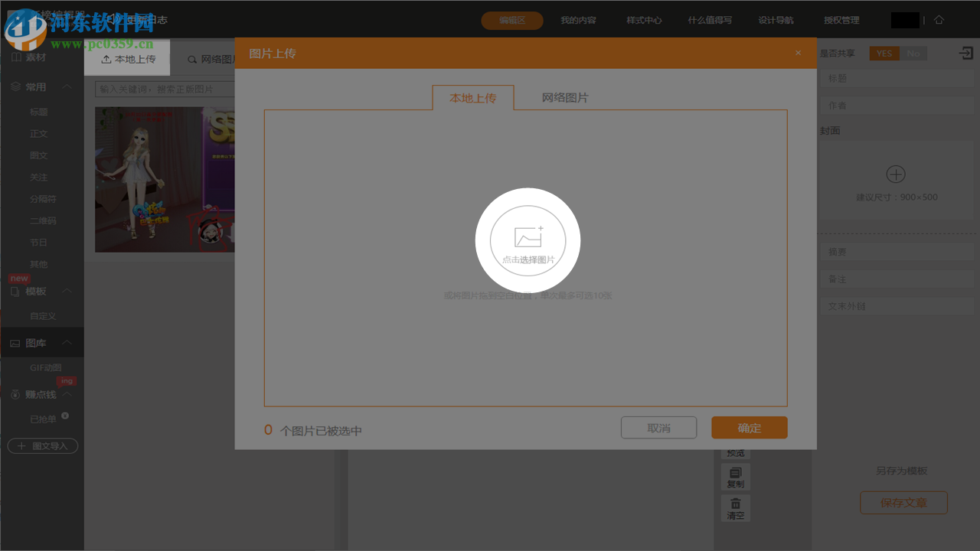The width and height of the screenshot is (980, 551).
Task: Select 关注 in left sidebar
Action: [x=39, y=177]
